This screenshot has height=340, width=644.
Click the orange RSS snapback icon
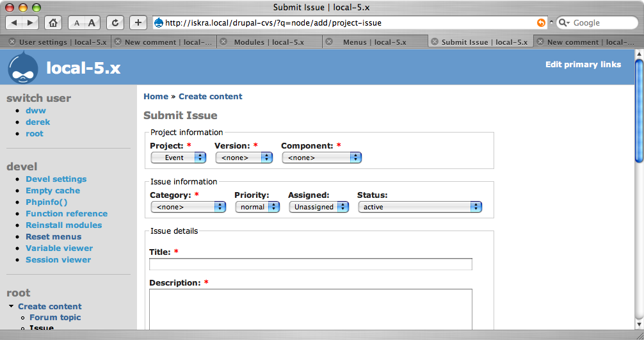pyautogui.click(x=541, y=22)
